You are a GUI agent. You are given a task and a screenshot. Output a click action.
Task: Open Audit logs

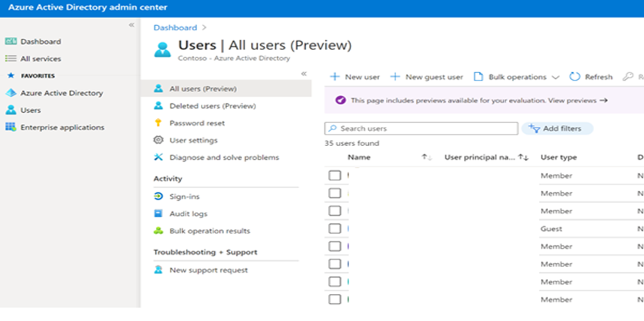pos(188,214)
